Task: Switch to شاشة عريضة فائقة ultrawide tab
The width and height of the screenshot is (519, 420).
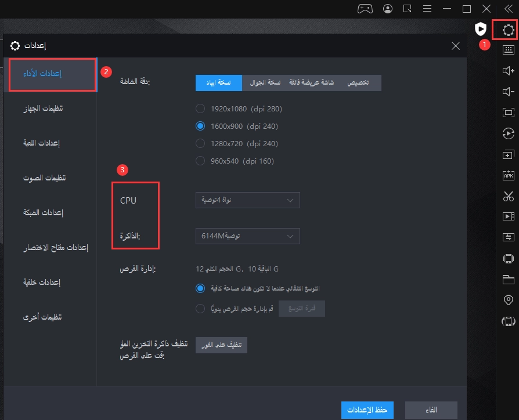Action: [x=312, y=83]
